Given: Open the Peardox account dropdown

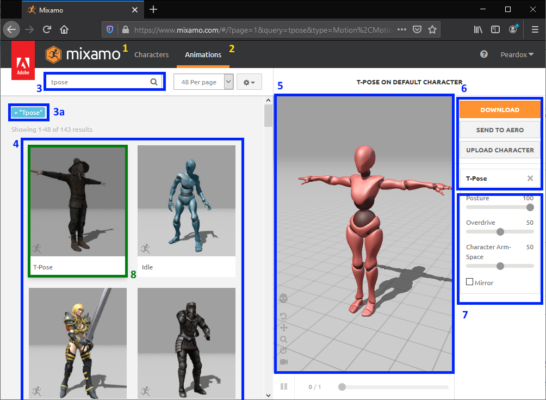Looking at the screenshot, I should pos(517,55).
